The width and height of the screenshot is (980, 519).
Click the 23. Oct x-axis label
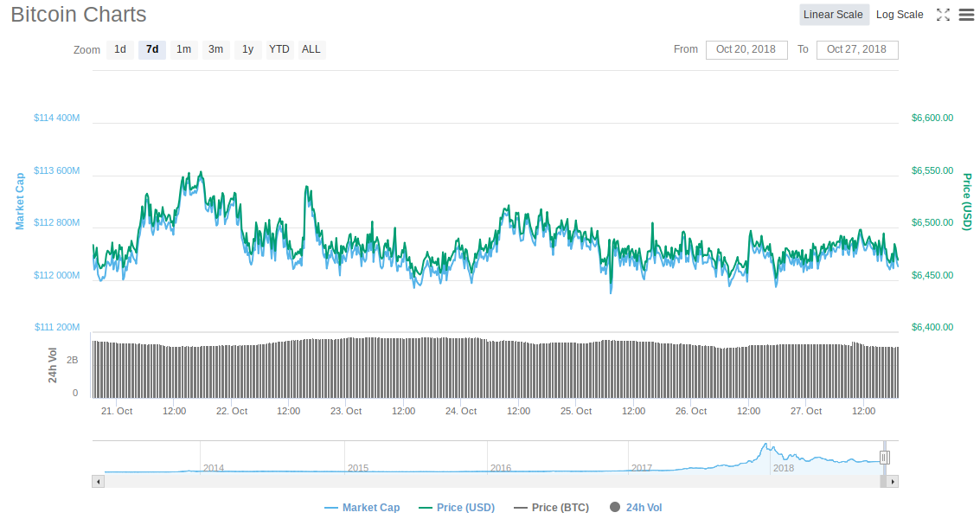pos(346,411)
